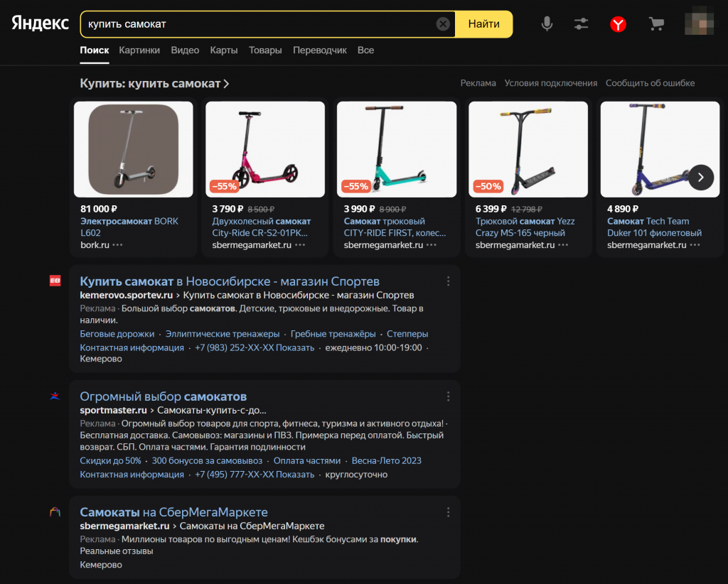Click the microphone voice search icon

click(x=547, y=23)
